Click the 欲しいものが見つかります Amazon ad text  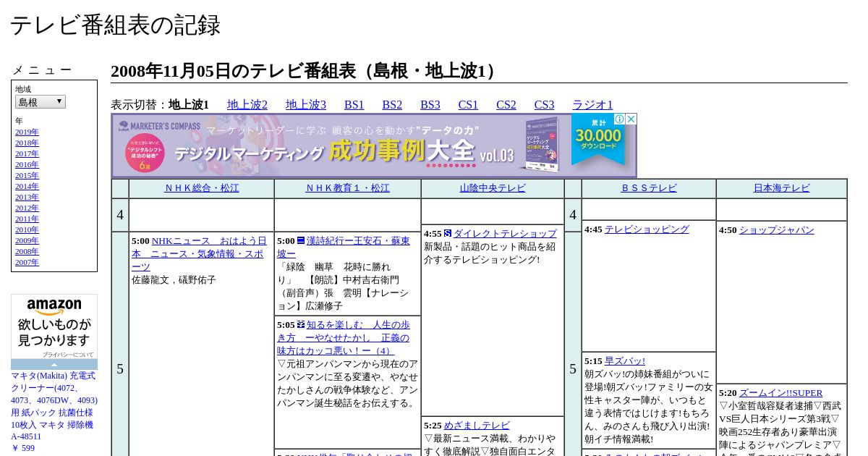click(54, 332)
